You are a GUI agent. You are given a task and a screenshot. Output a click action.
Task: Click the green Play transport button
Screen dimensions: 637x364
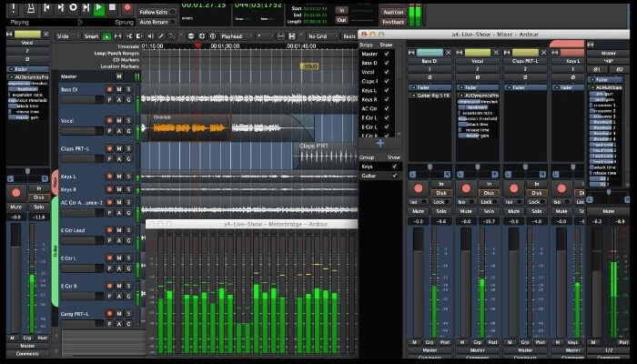(98, 7)
